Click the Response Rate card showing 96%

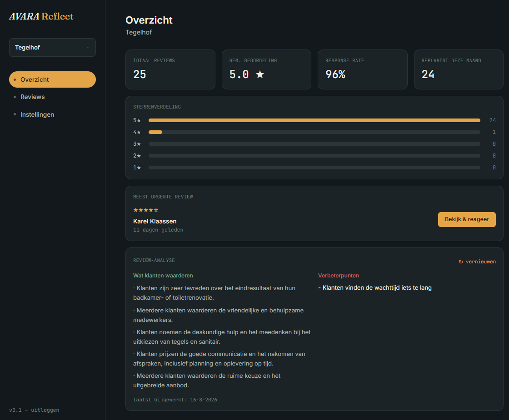[x=363, y=69]
